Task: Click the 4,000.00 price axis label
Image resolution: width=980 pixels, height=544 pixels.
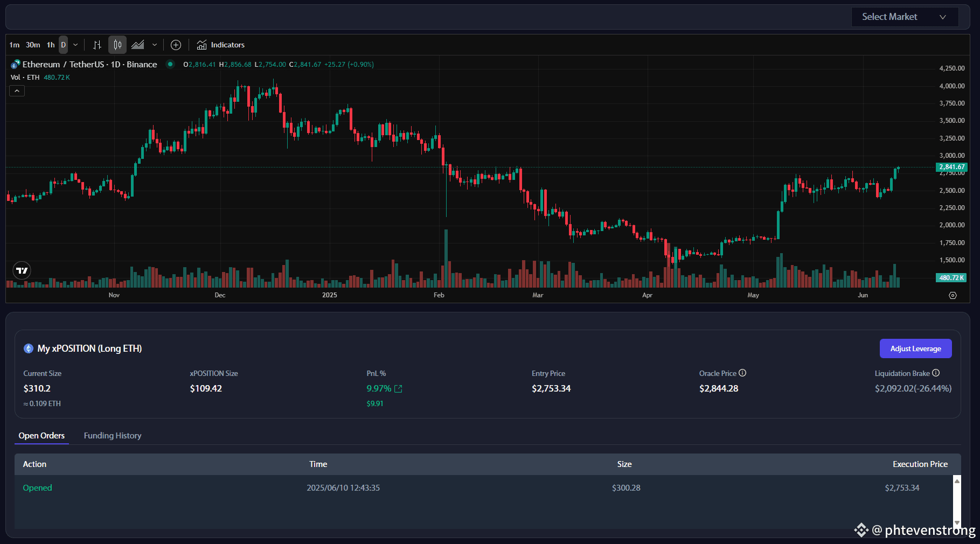Action: [952, 86]
